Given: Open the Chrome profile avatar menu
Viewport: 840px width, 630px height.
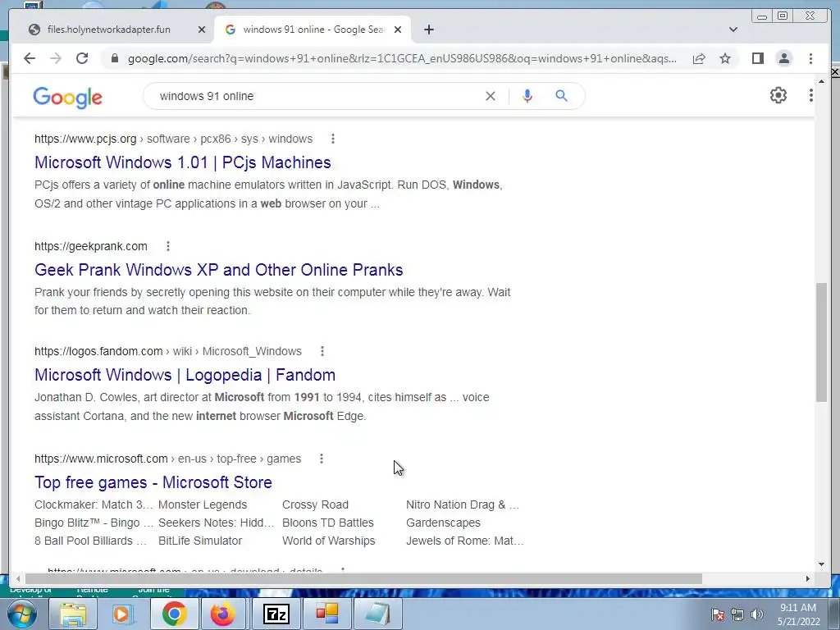Looking at the screenshot, I should (x=783, y=58).
